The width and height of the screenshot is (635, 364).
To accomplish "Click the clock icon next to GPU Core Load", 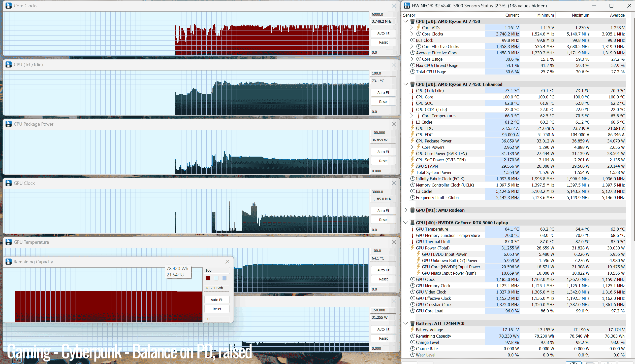I will click(412, 311).
